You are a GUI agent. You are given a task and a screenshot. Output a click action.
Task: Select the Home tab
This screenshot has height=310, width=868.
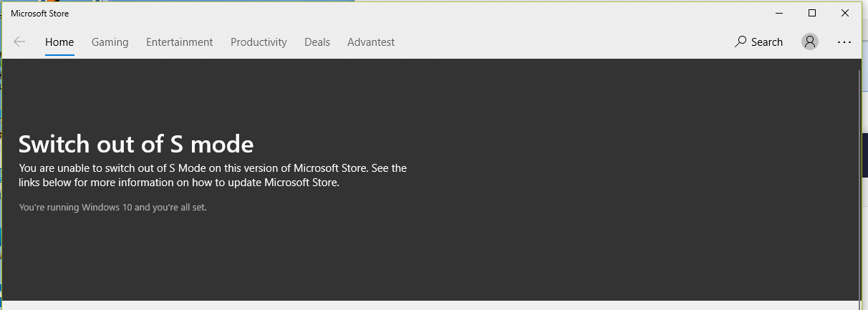point(59,42)
